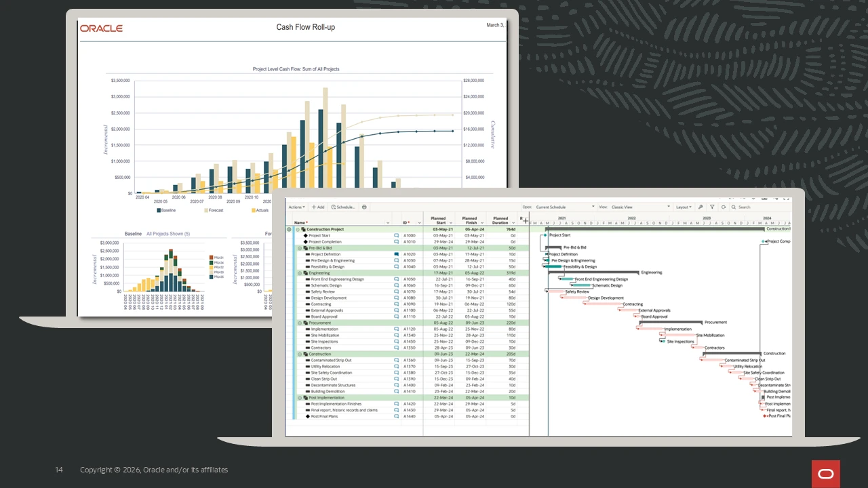
Task: Select the Board Approval activity row
Action: coord(410,317)
